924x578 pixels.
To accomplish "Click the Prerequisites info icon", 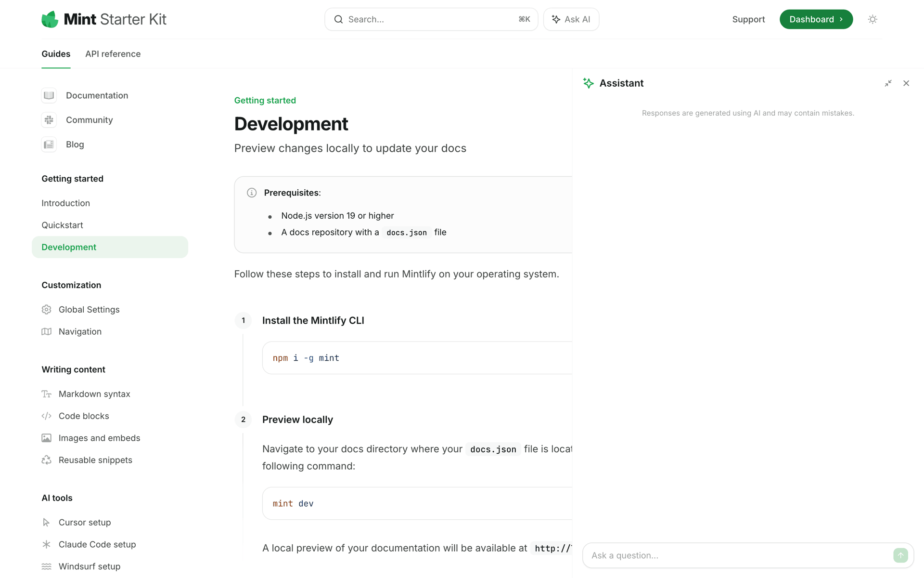I will point(252,193).
